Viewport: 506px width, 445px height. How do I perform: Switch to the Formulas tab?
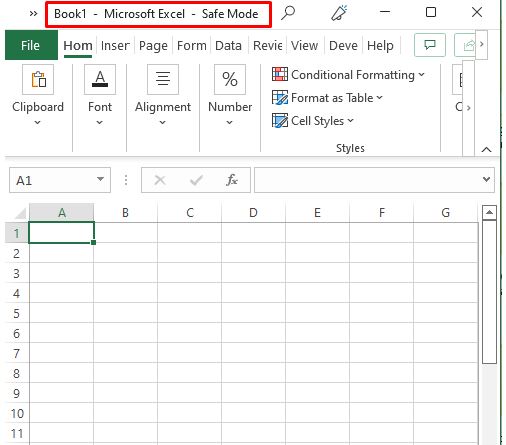coord(192,45)
